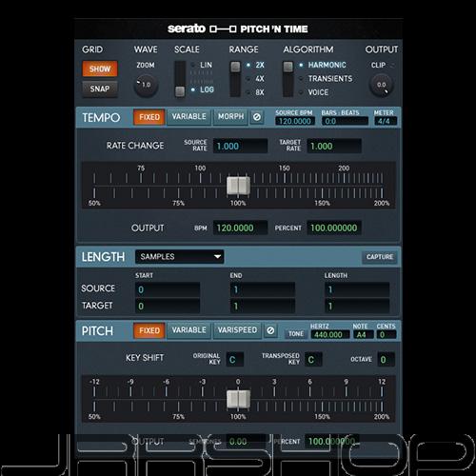476x476 pixels.
Task: Click the Transposed Key field
Action: 313,360
